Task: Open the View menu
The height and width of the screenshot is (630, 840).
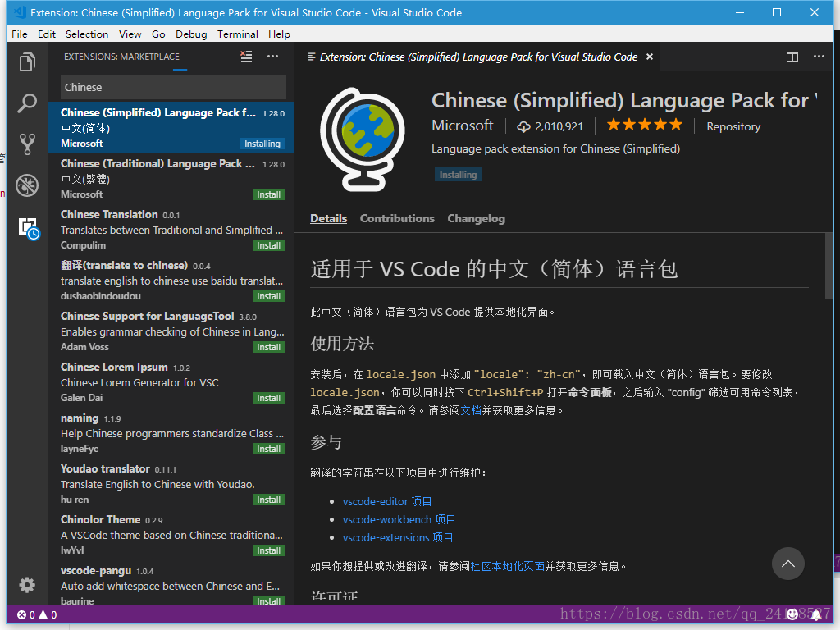Action: 130,34
